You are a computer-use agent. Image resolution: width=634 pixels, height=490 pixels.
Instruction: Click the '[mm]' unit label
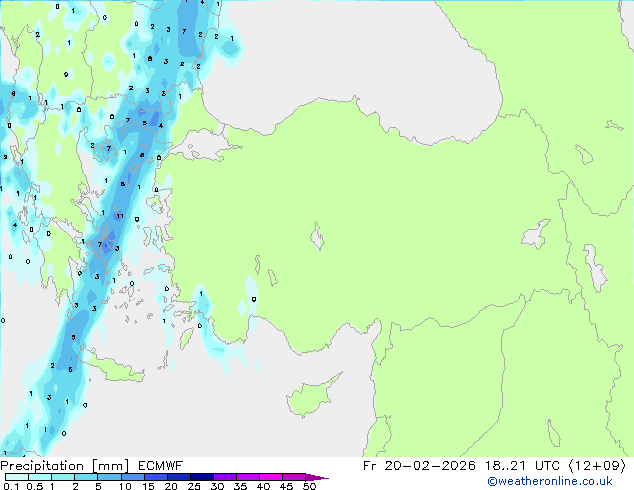pyautogui.click(x=110, y=466)
